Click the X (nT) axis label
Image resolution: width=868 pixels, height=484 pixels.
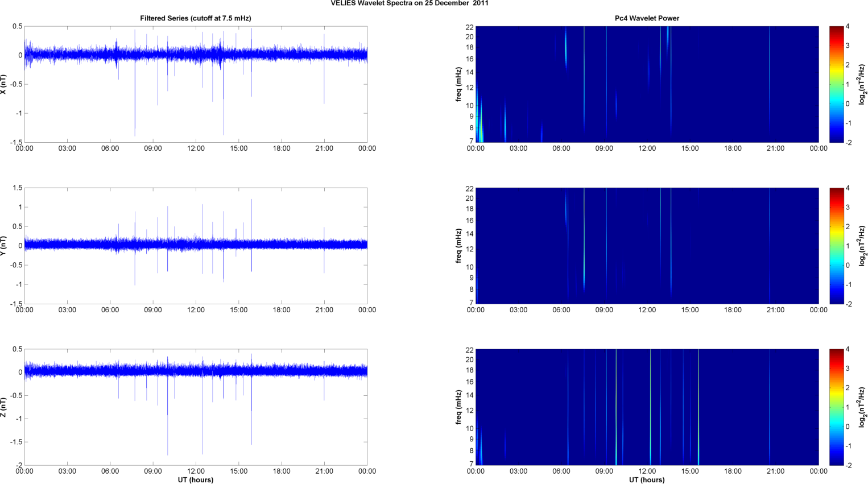coord(3,84)
